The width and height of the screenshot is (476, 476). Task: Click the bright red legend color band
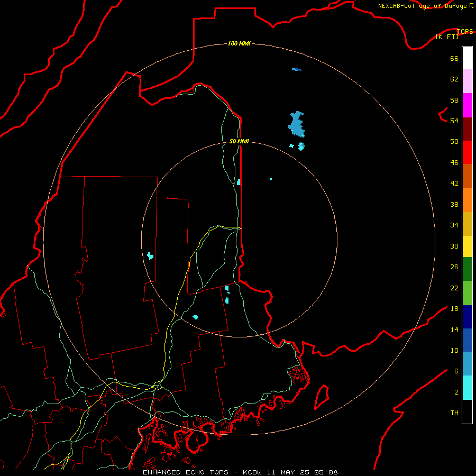[467, 152]
